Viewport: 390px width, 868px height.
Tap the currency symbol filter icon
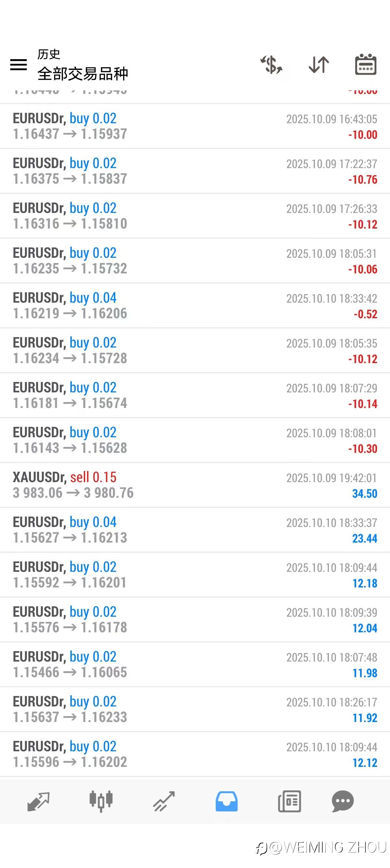coord(271,64)
